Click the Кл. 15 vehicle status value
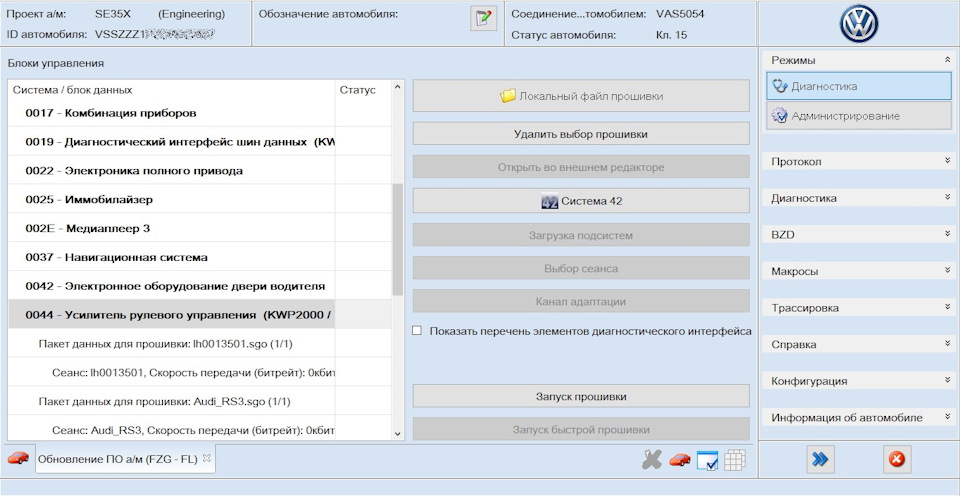The image size is (960, 496). [x=671, y=35]
